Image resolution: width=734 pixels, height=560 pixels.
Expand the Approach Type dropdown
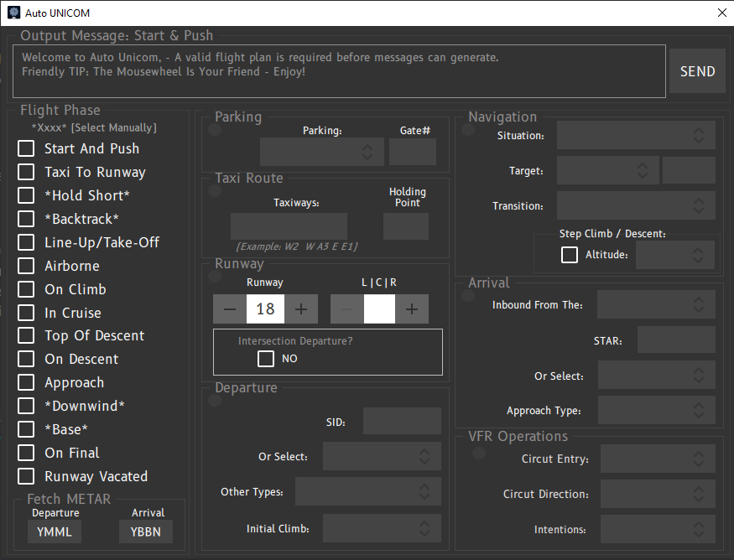(656, 411)
